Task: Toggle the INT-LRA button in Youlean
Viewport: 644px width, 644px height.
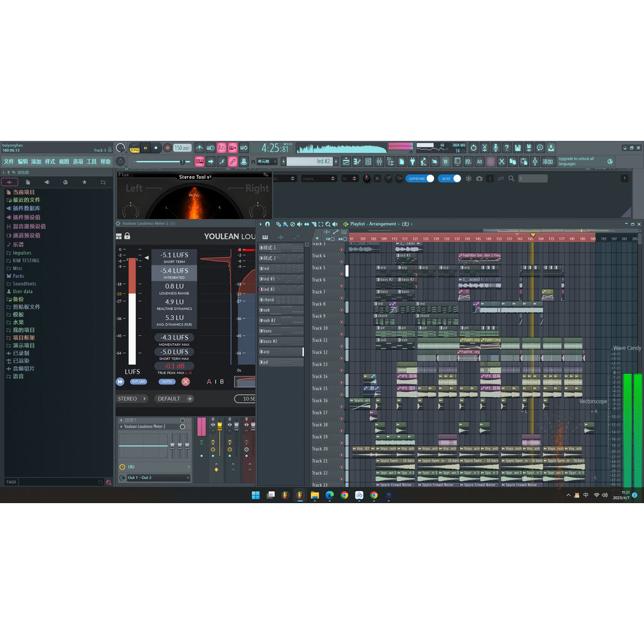Action: coord(138,382)
